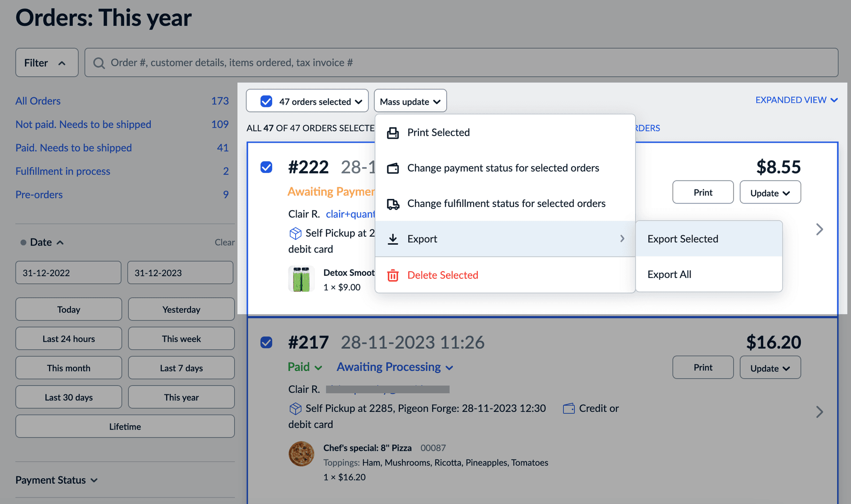Toggle the 47 orders selected checkbox
The width and height of the screenshot is (851, 504).
pos(266,102)
